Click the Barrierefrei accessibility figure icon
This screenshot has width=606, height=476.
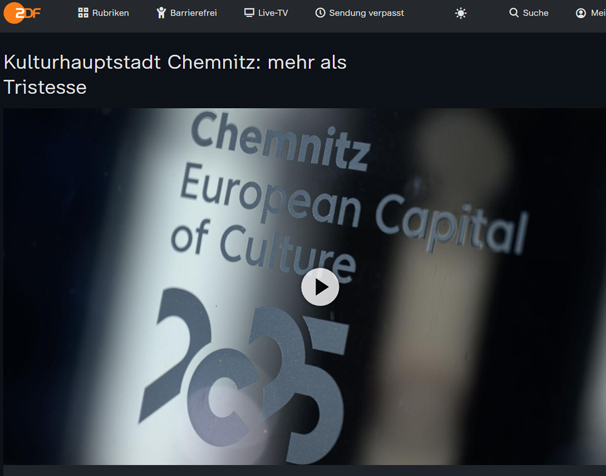161,13
